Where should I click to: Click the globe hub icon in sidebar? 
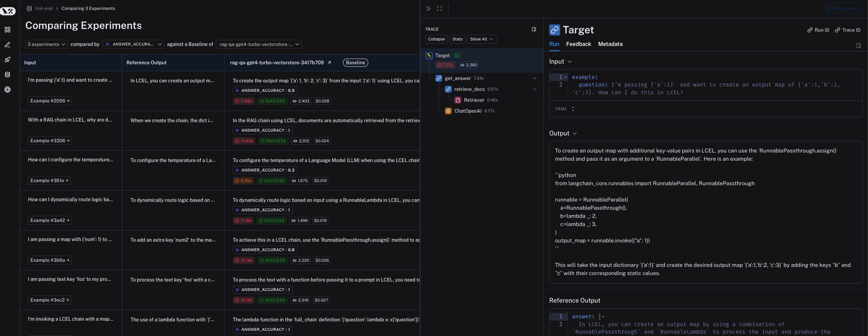click(8, 90)
